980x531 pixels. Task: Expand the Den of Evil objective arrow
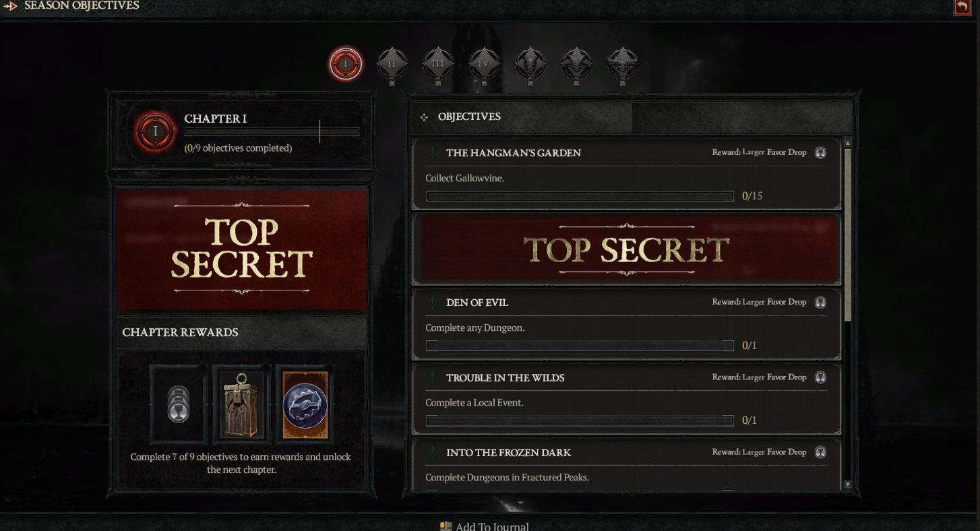[x=432, y=303]
